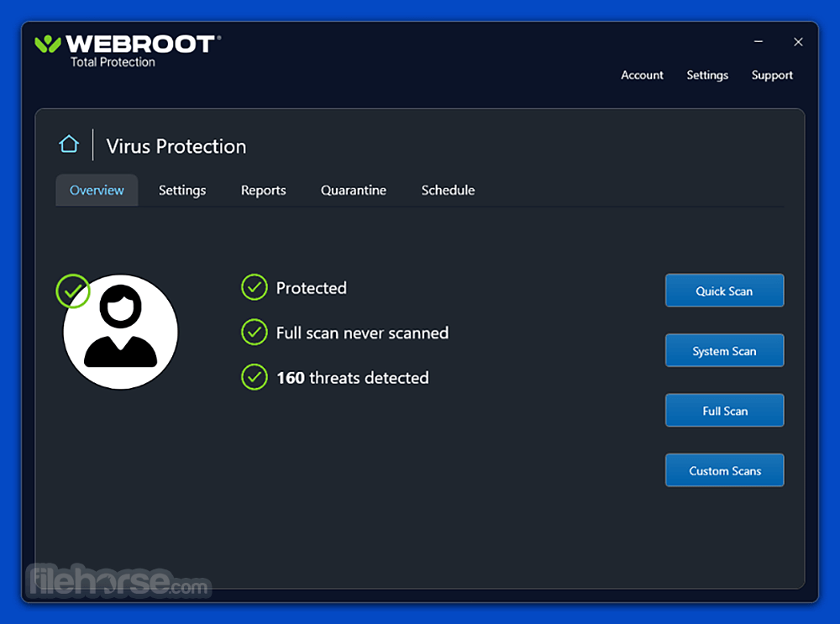Click the 'Full scan never scanned' text
The width and height of the screenshot is (840, 624).
pos(362,333)
